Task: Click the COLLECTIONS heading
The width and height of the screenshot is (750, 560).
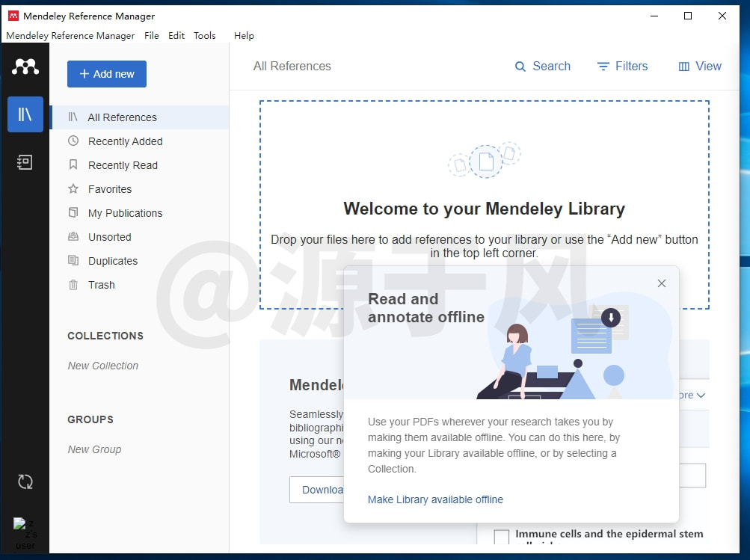Action: [x=105, y=336]
